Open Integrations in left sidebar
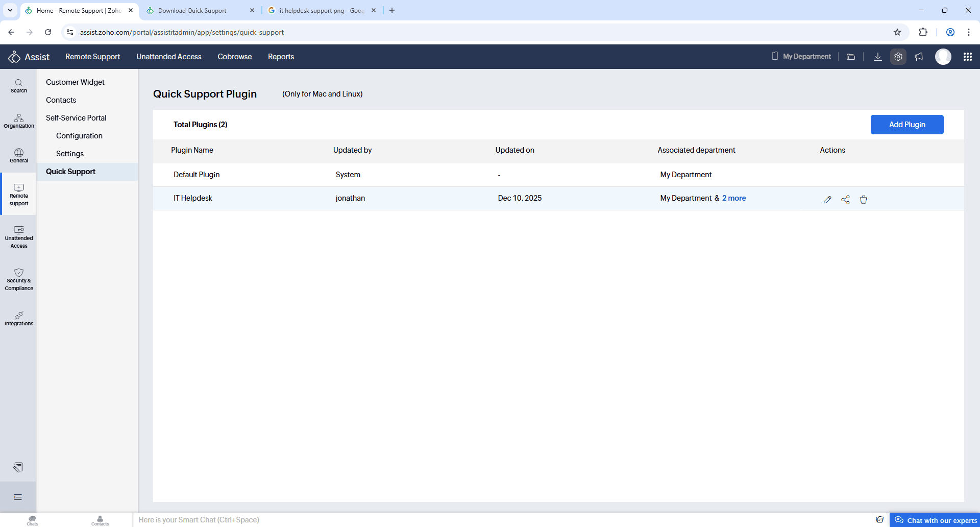This screenshot has width=980, height=527. (19, 318)
